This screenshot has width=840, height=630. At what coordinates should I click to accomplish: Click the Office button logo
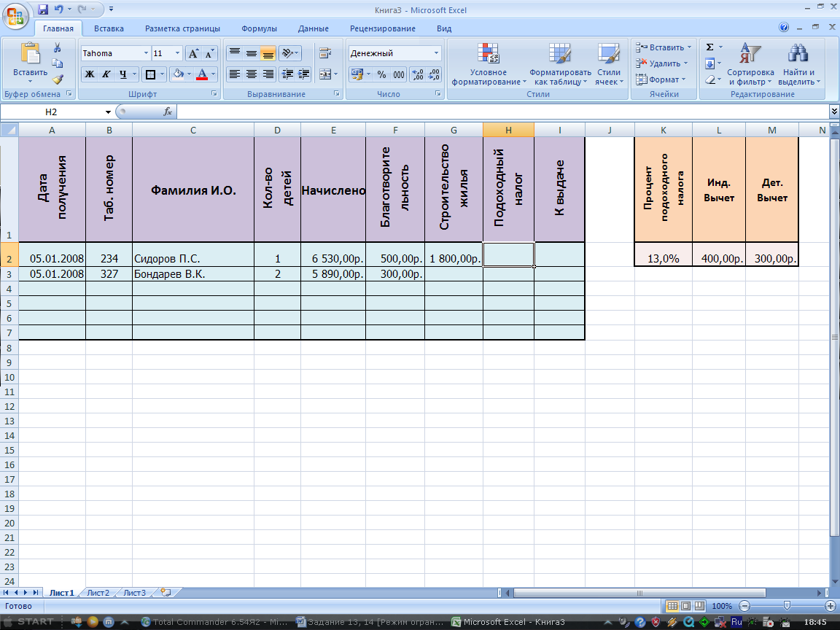tap(15, 15)
